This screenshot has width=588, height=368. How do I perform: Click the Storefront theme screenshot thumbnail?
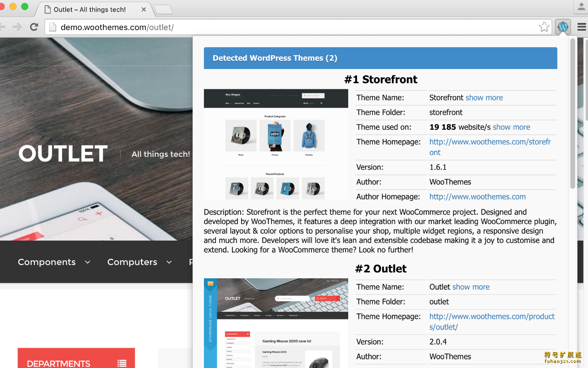276,144
